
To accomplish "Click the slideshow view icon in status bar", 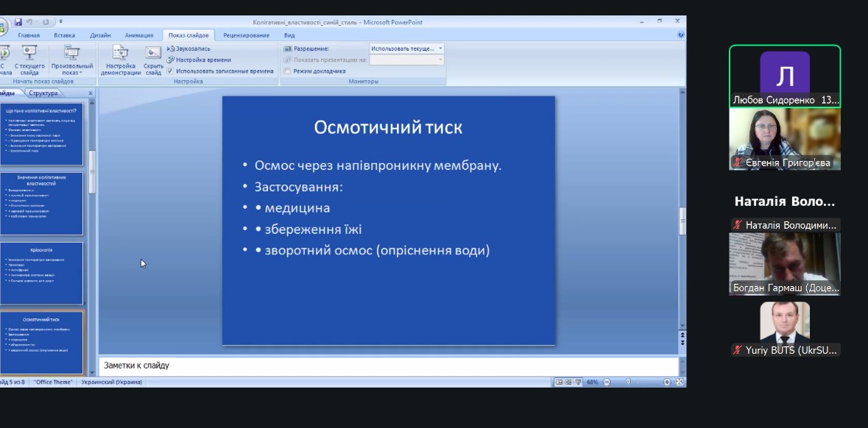I will pos(579,382).
